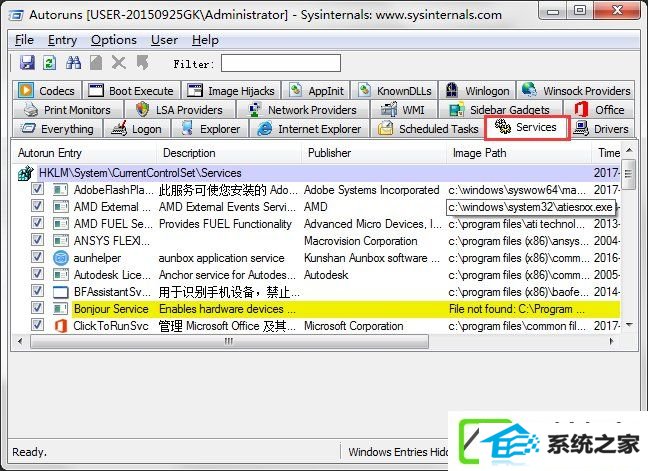The height and width of the screenshot is (471, 648).
Task: Switch to the Winsock Providers tab
Action: click(x=576, y=90)
